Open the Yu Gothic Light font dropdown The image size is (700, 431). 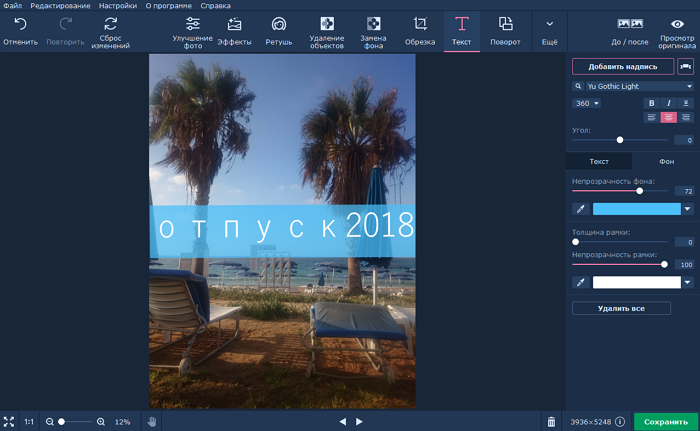pos(633,87)
